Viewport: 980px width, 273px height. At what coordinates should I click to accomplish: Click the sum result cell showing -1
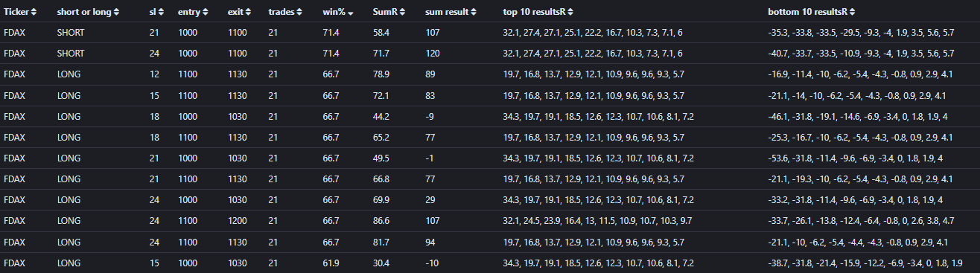click(x=430, y=158)
